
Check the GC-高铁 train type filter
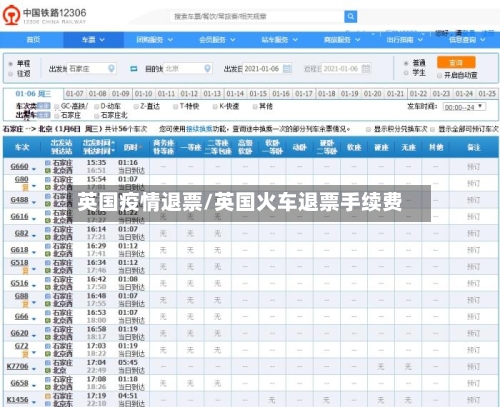point(57,107)
